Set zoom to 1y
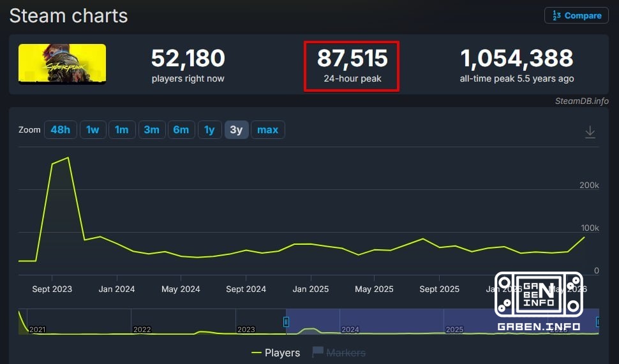 209,130
